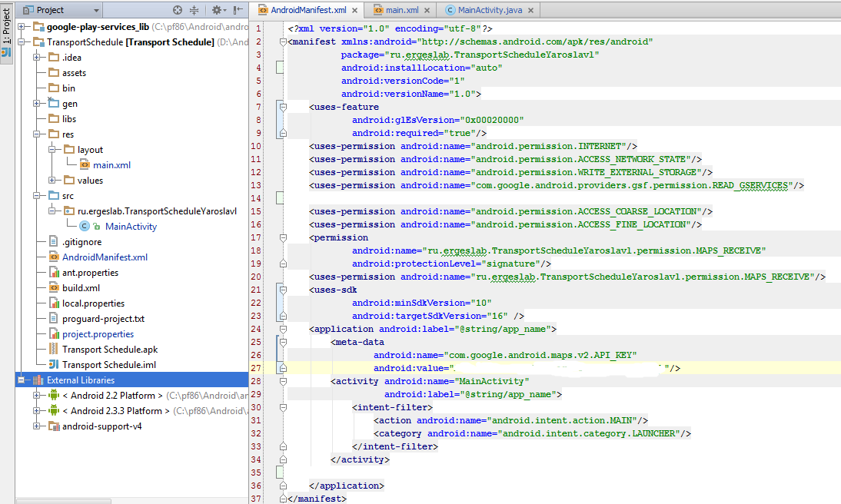The width and height of the screenshot is (841, 504).
Task: Click the Transport Schedule.apk archive icon
Action: pos(53,350)
